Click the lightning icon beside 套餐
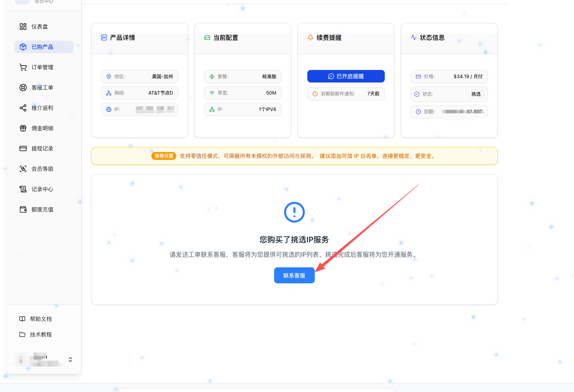The width and height of the screenshot is (574, 392). pyautogui.click(x=212, y=77)
